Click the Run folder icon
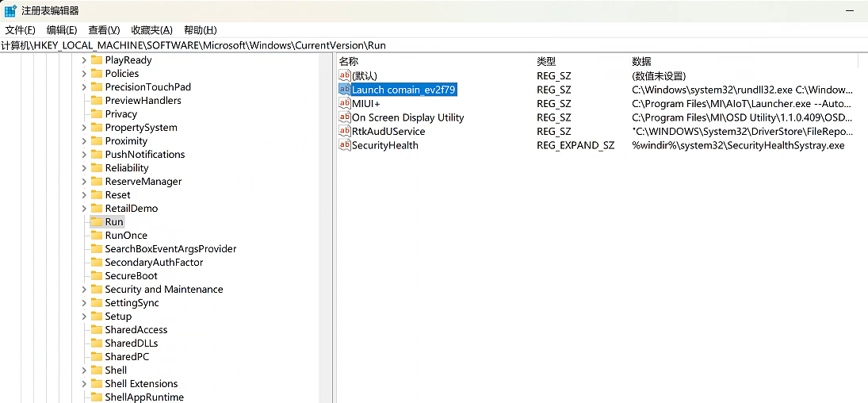 click(x=97, y=222)
